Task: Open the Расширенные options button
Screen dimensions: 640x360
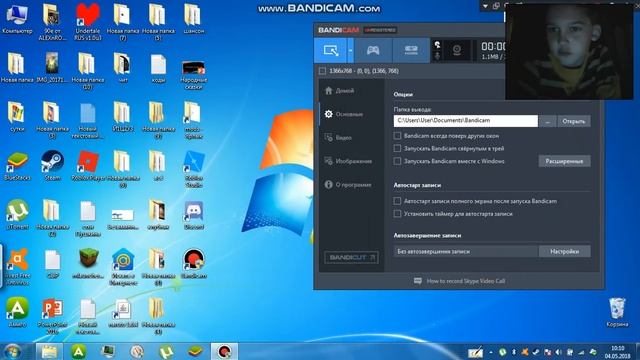Action: click(564, 161)
